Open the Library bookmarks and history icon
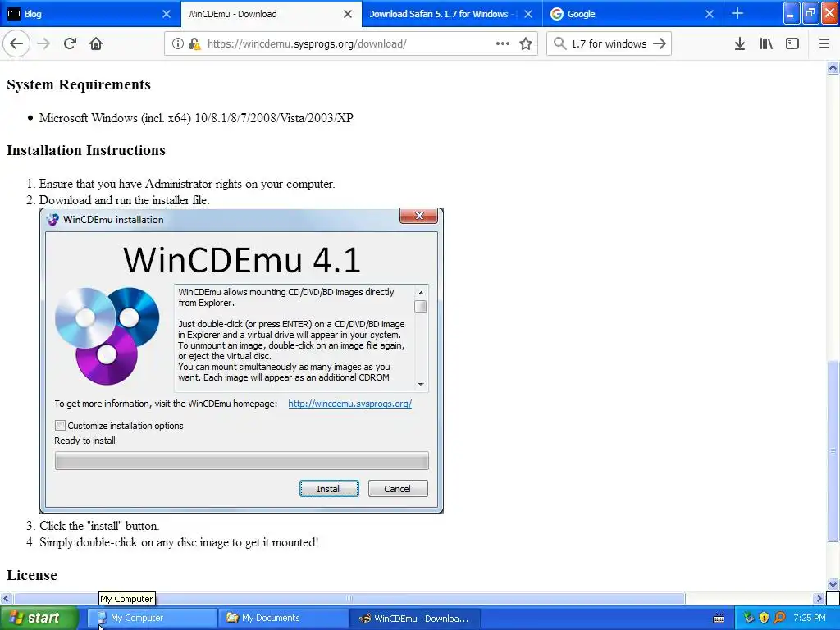The width and height of the screenshot is (840, 630). [x=766, y=43]
